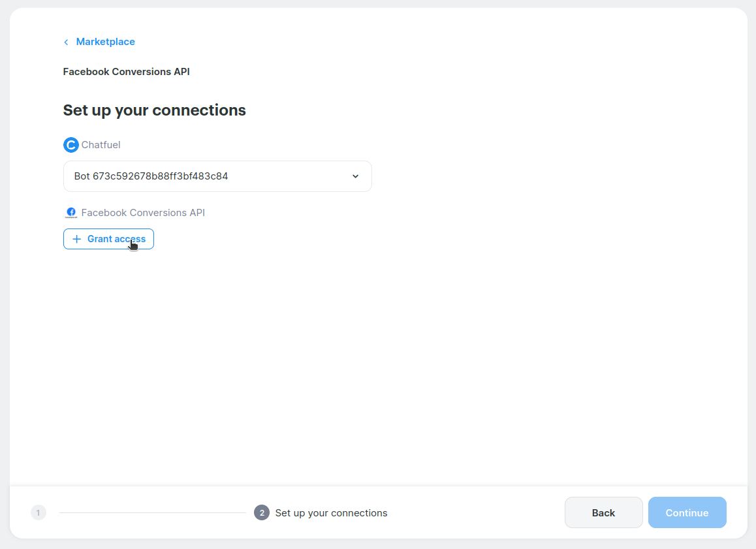Viewport: 756px width, 549px height.
Task: Click the plus icon in Grant access
Action: point(76,239)
